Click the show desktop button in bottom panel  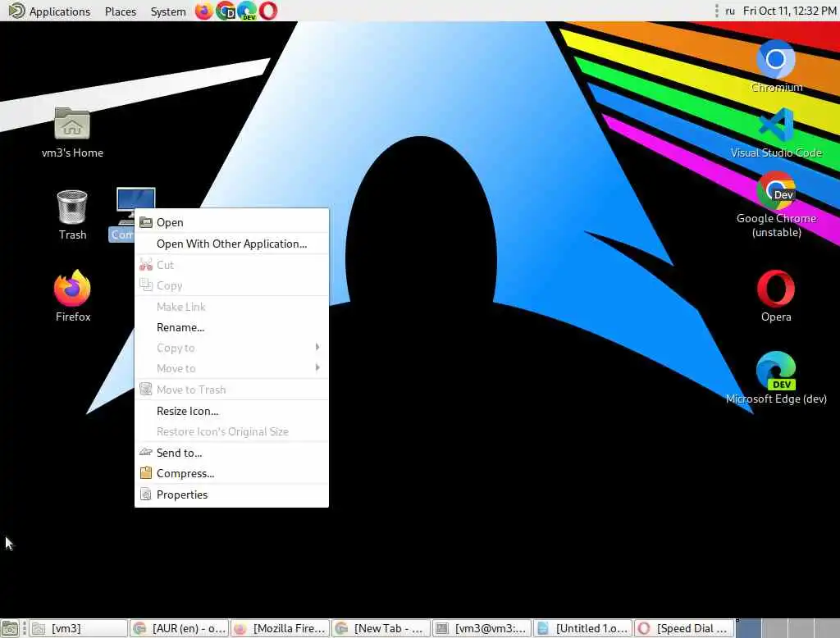(10, 628)
